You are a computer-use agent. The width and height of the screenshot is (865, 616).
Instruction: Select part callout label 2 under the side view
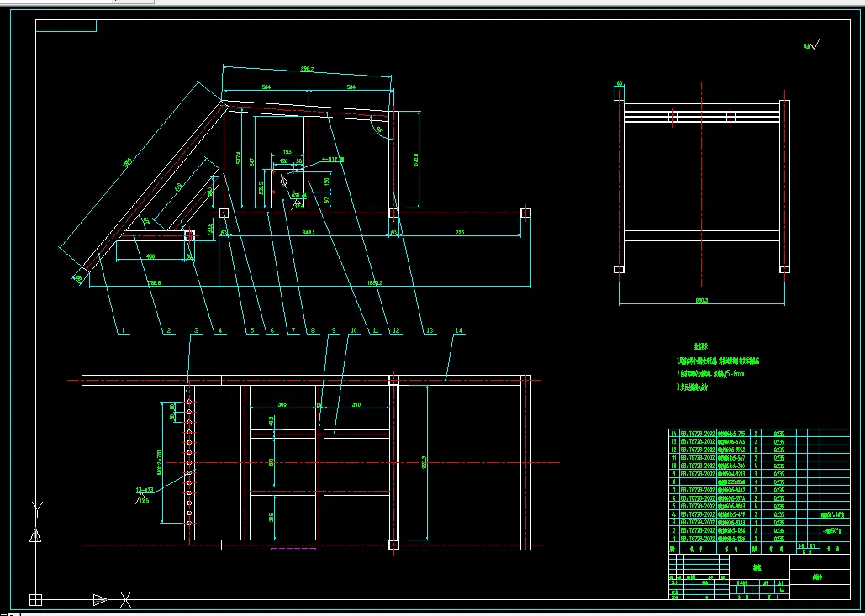[x=168, y=331]
